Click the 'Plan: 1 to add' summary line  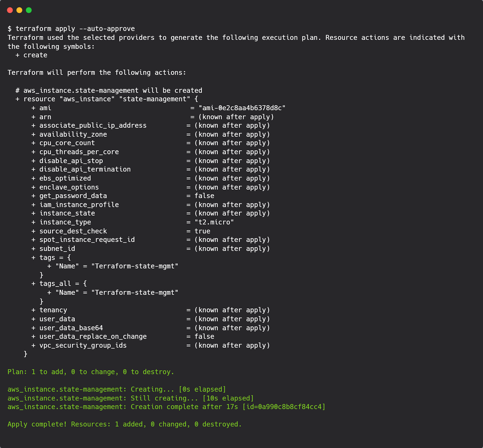pos(91,372)
